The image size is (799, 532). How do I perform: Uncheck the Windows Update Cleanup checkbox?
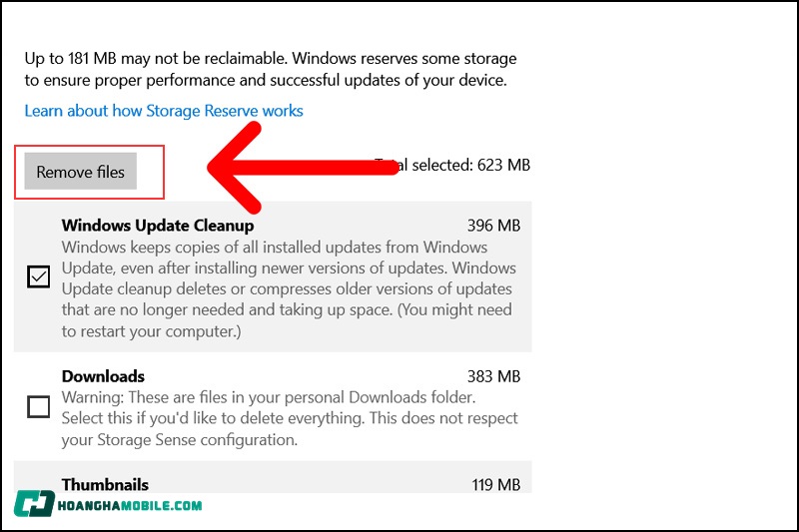point(38,277)
